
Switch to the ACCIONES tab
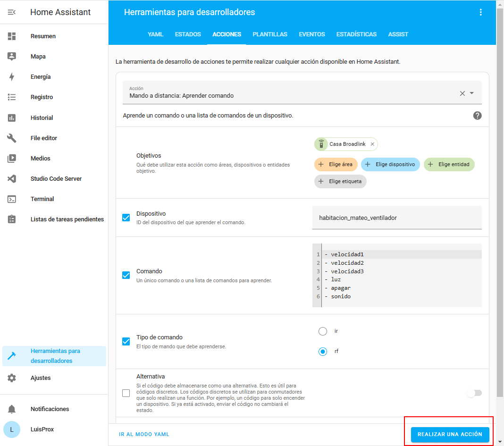[x=227, y=34]
